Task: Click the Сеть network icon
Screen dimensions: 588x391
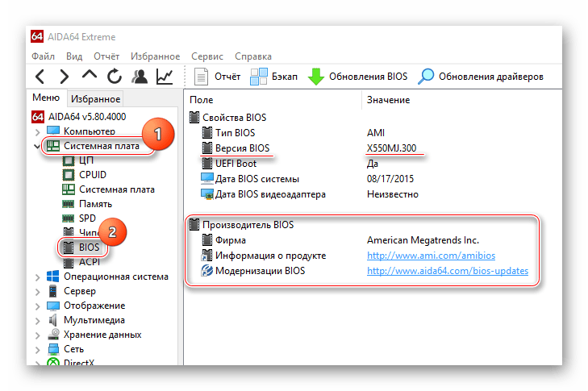Action: pyautogui.click(x=53, y=349)
